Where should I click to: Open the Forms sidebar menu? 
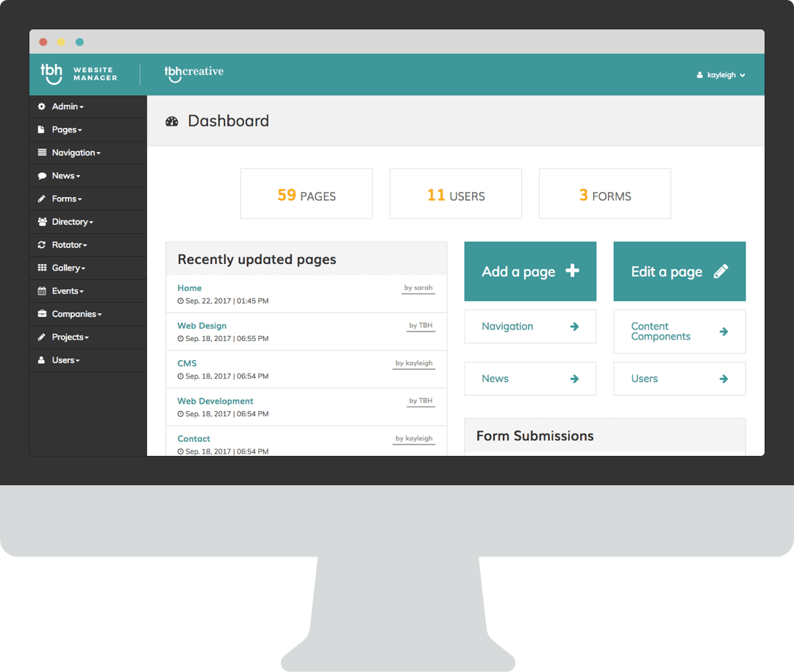pos(66,199)
